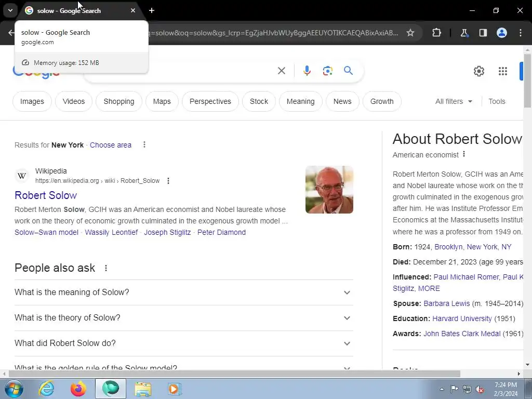
Task: Click the Action Center flag tray icon
Action: pyautogui.click(x=454, y=389)
